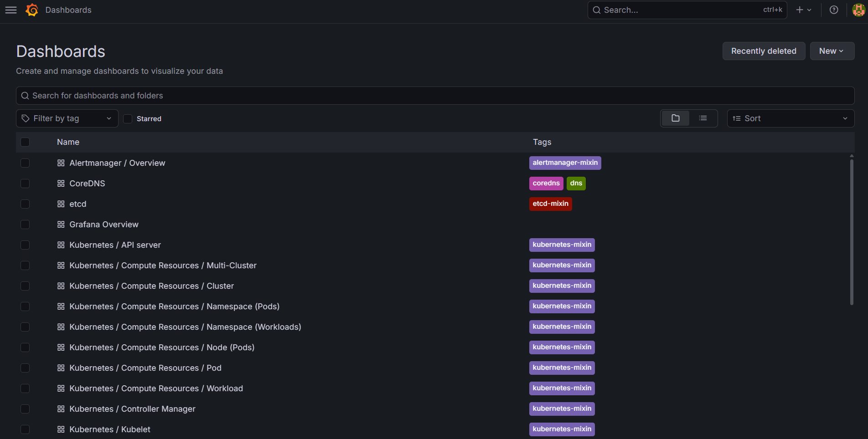This screenshot has width=868, height=439.
Task: Select checkbox for etcd row
Action: pos(25,204)
